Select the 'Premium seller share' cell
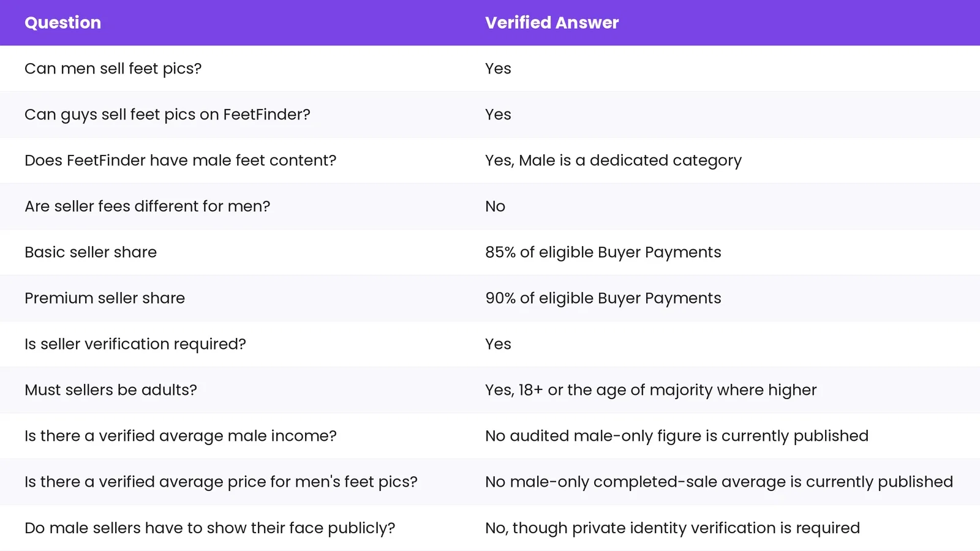The height and width of the screenshot is (551, 980). (105, 298)
